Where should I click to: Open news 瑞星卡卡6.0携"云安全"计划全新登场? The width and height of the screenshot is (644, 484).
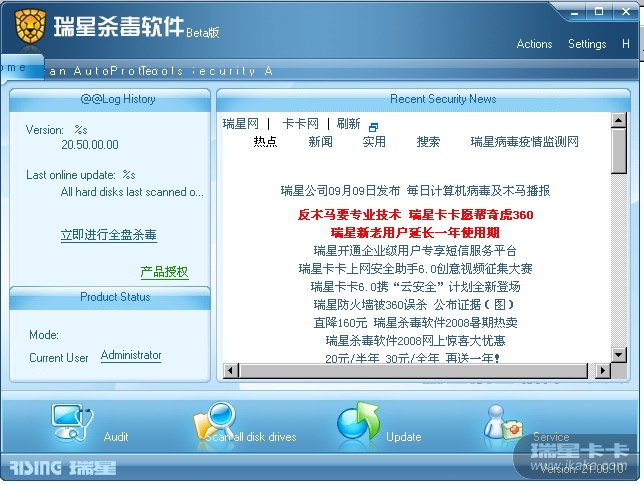click(415, 286)
